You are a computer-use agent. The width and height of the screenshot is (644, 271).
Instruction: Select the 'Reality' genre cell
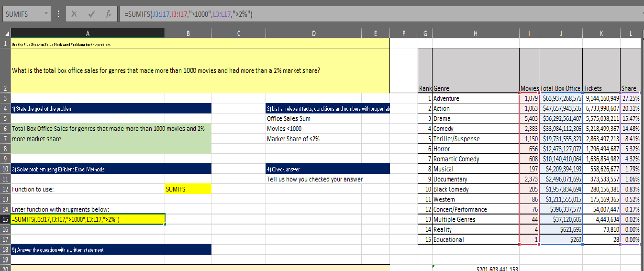point(476,229)
